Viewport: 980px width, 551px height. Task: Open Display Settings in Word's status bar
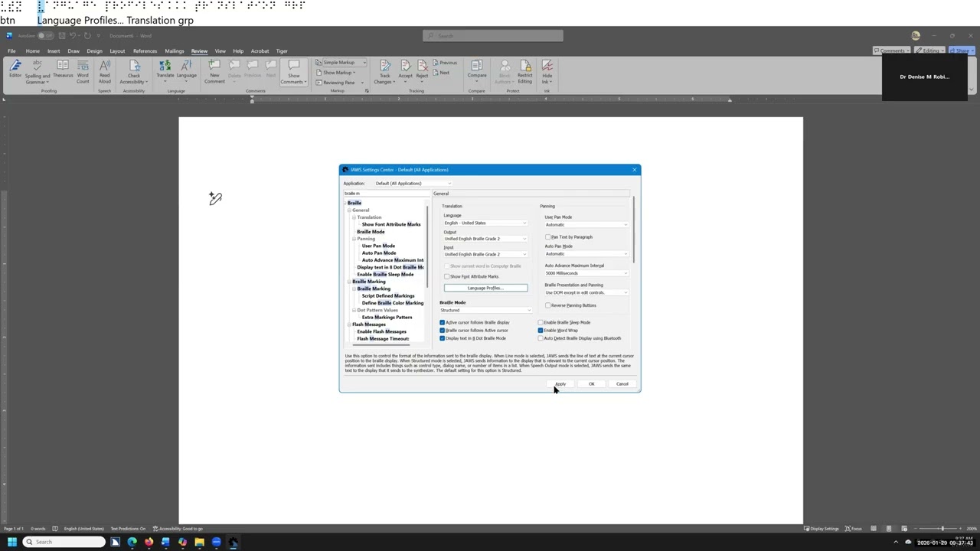tap(822, 529)
